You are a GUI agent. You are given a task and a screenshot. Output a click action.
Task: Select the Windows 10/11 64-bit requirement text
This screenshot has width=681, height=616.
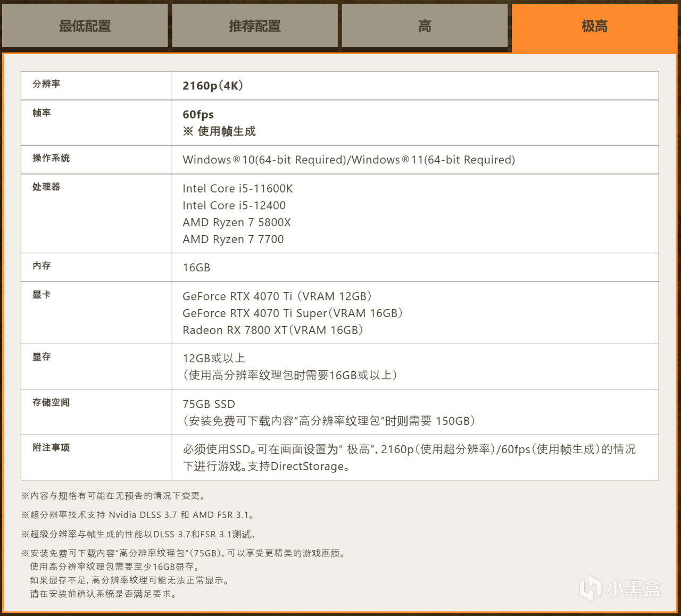[x=349, y=160]
